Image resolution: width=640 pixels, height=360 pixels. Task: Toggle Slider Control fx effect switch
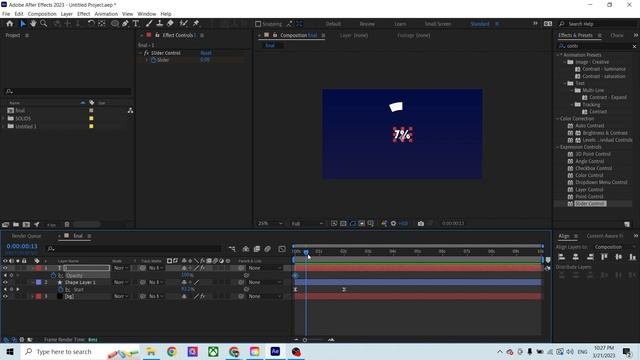pos(147,53)
